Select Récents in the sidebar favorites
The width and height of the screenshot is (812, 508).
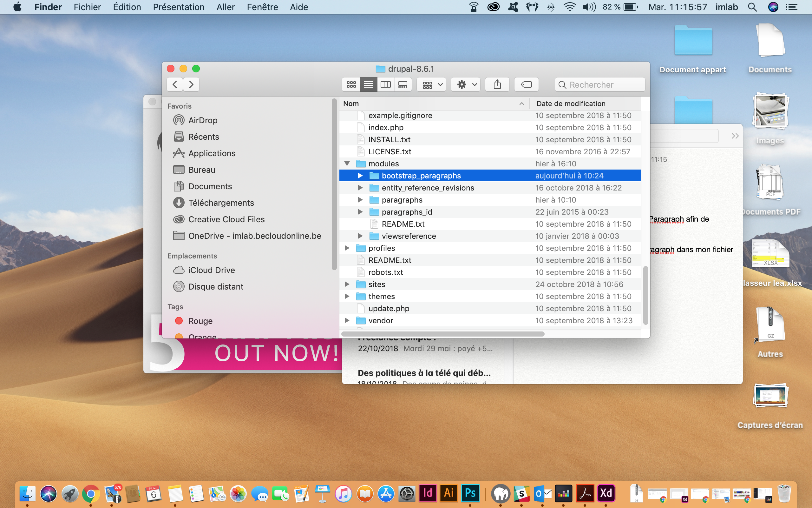(x=203, y=137)
